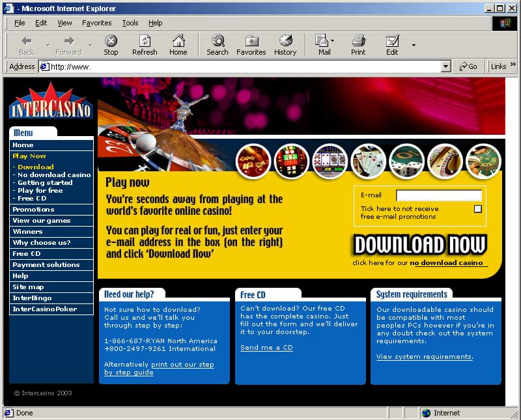Open the History toolbar icon
Viewport: 521px width, 420px height.
(x=285, y=45)
